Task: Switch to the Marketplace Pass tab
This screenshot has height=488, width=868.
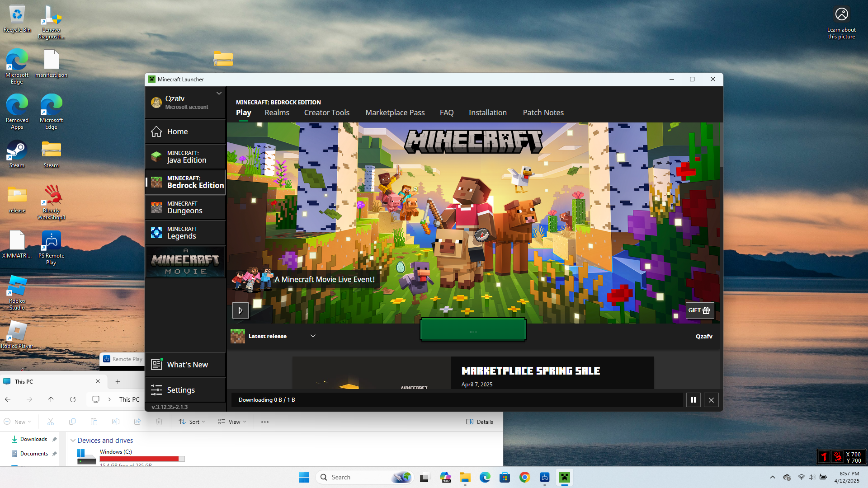Action: click(x=395, y=113)
